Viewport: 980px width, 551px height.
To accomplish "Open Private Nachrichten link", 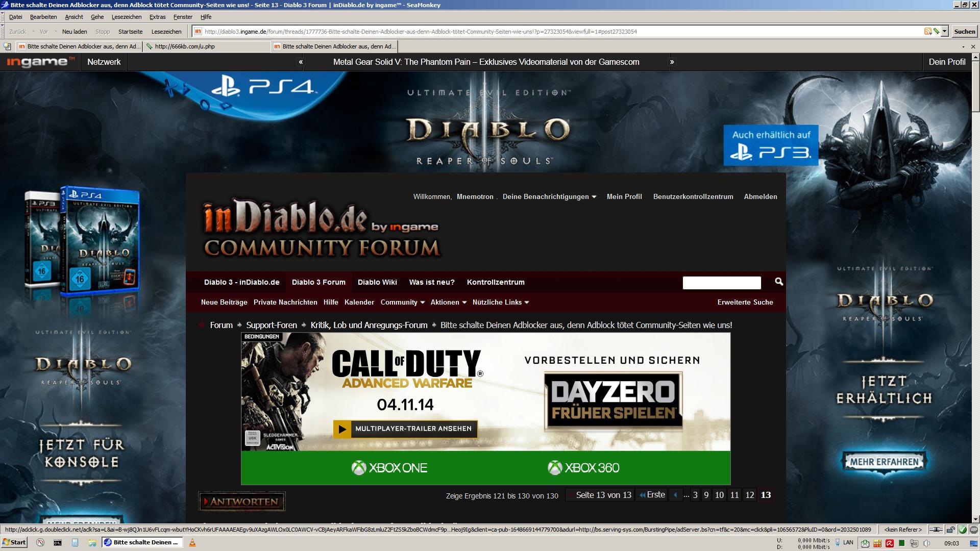I will (x=285, y=302).
